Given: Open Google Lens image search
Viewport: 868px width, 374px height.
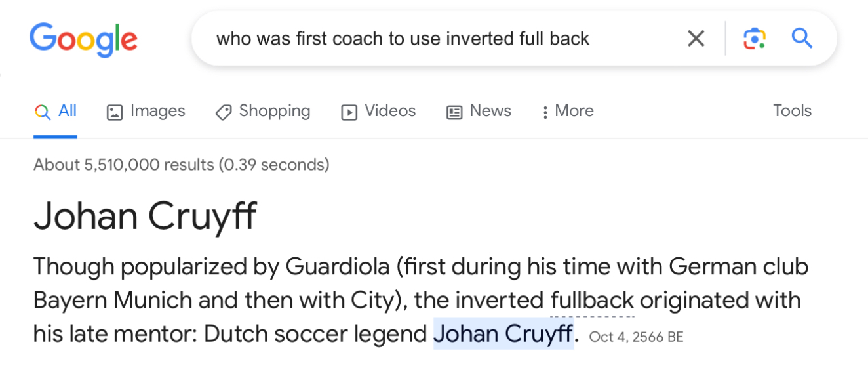Looking at the screenshot, I should [755, 39].
